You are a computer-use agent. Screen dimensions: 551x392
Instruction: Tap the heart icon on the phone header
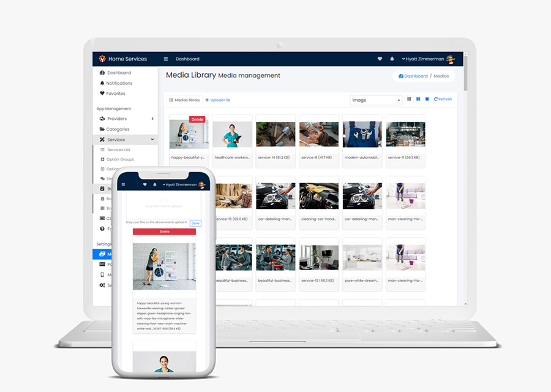pyautogui.click(x=144, y=184)
